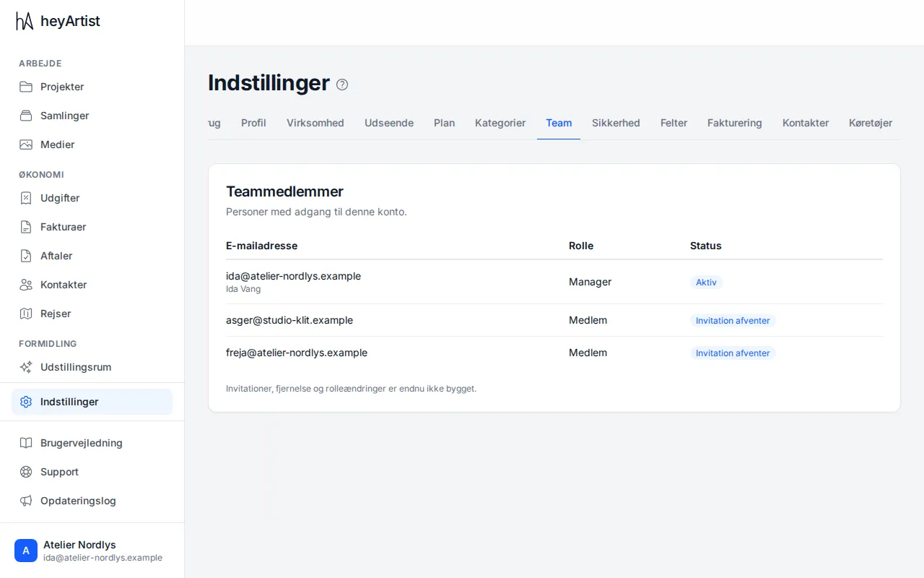924x578 pixels.
Task: Click the Support lifebuoy icon
Action: tap(26, 472)
